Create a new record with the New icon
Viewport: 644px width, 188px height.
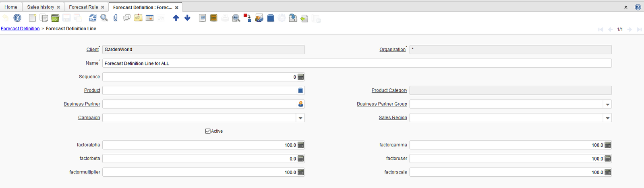pyautogui.click(x=33, y=18)
